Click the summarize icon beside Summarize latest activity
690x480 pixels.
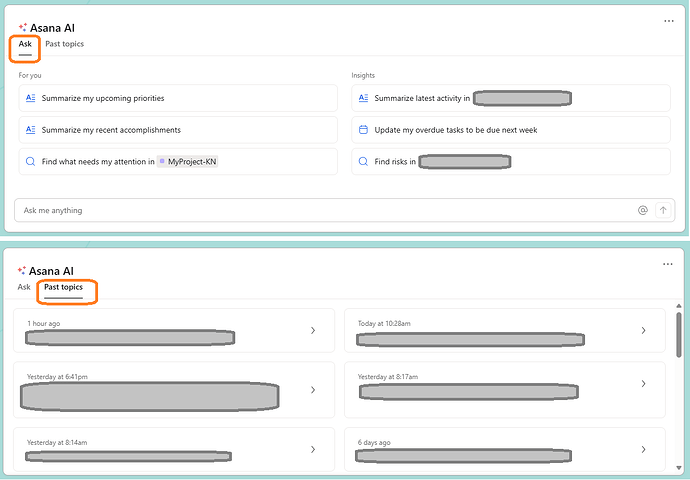click(363, 98)
